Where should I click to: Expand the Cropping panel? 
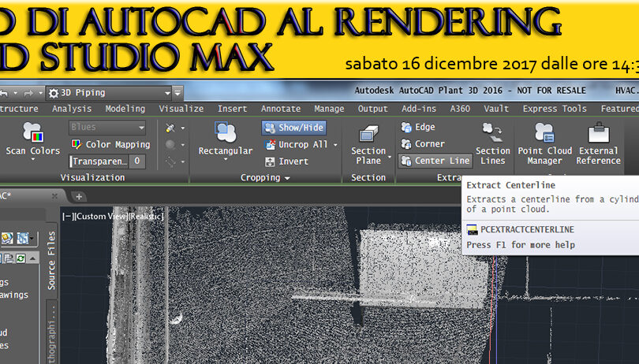[x=265, y=178]
